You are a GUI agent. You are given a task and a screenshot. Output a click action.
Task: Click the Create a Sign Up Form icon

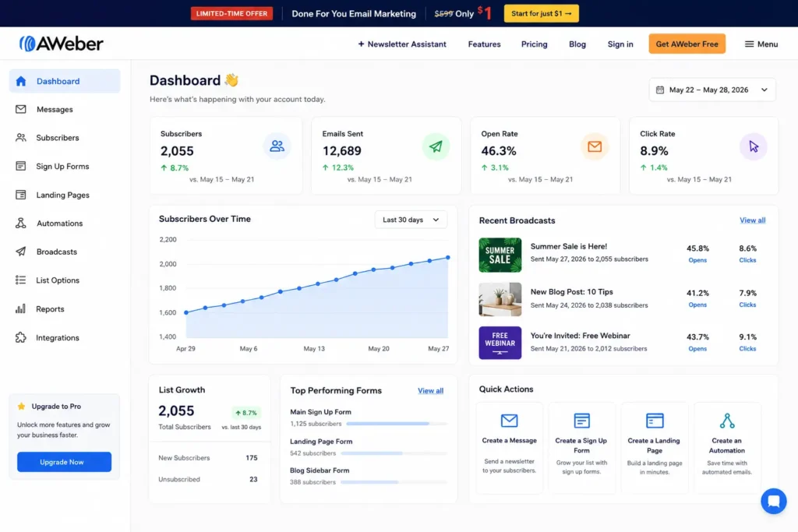581,421
